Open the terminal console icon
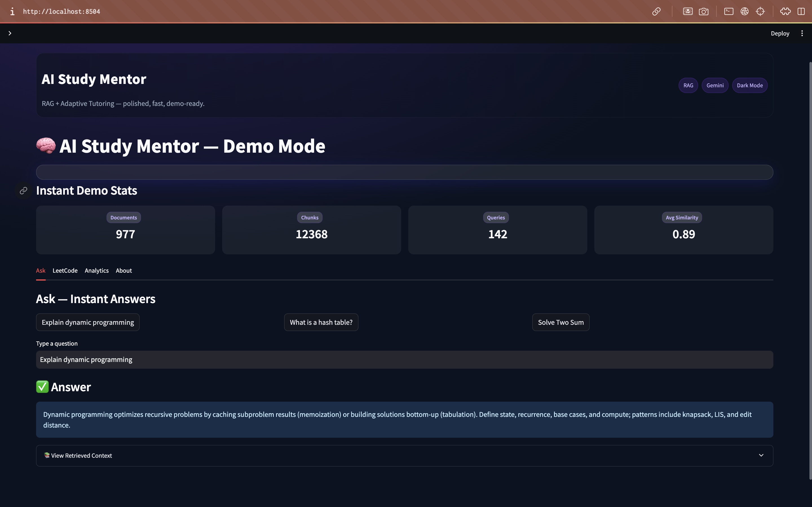Image resolution: width=812 pixels, height=507 pixels. click(729, 11)
